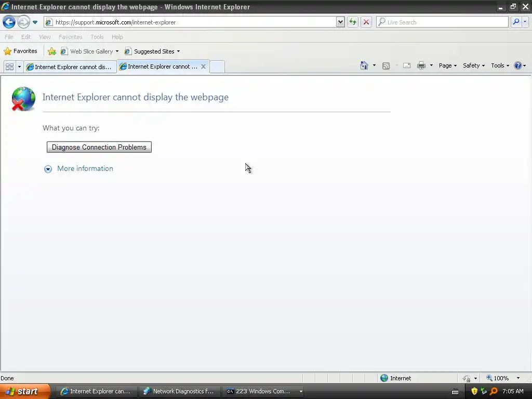Open a new blank tab
The image size is (532, 399).
217,66
